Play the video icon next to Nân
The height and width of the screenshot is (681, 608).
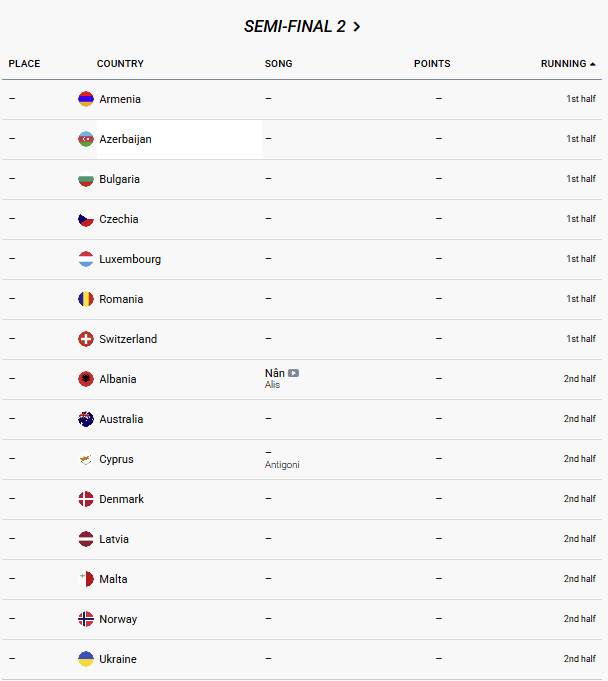tap(293, 373)
